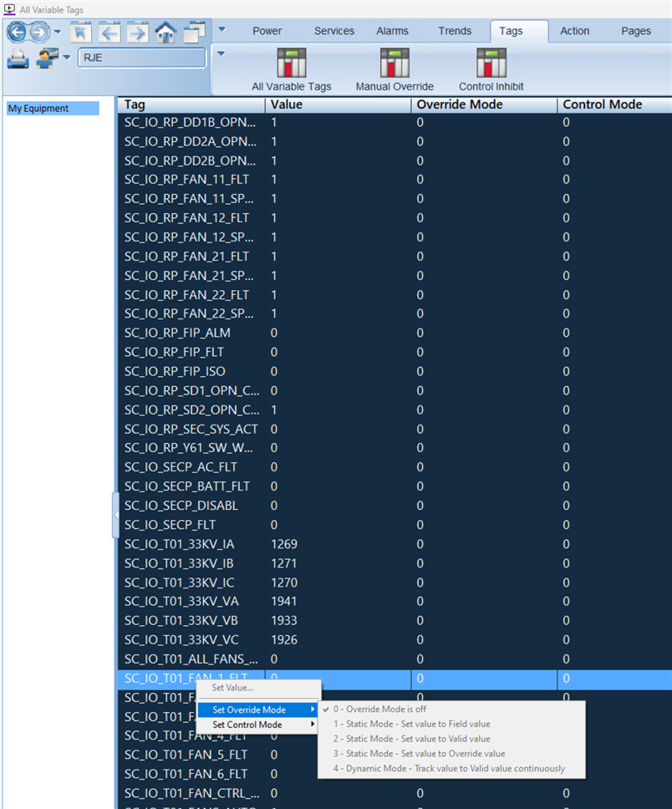Screen dimensions: 672x809
Task: Open the Trends tab
Action: click(x=455, y=31)
